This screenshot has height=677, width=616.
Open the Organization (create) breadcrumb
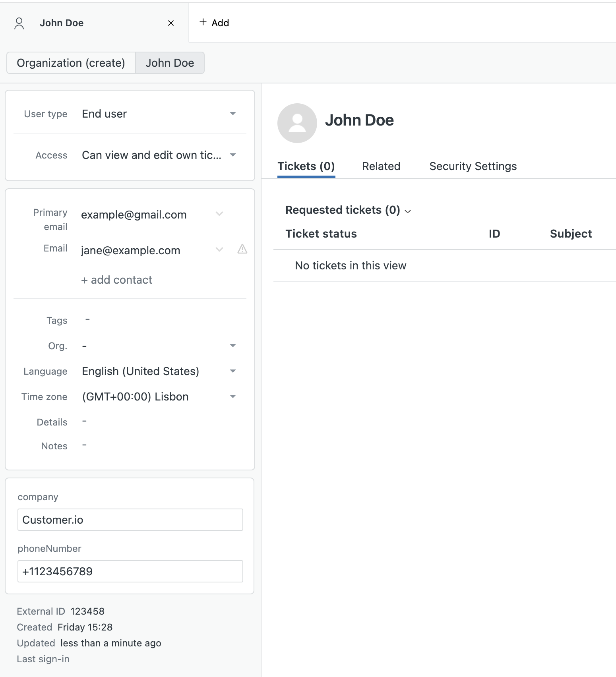pos(71,63)
